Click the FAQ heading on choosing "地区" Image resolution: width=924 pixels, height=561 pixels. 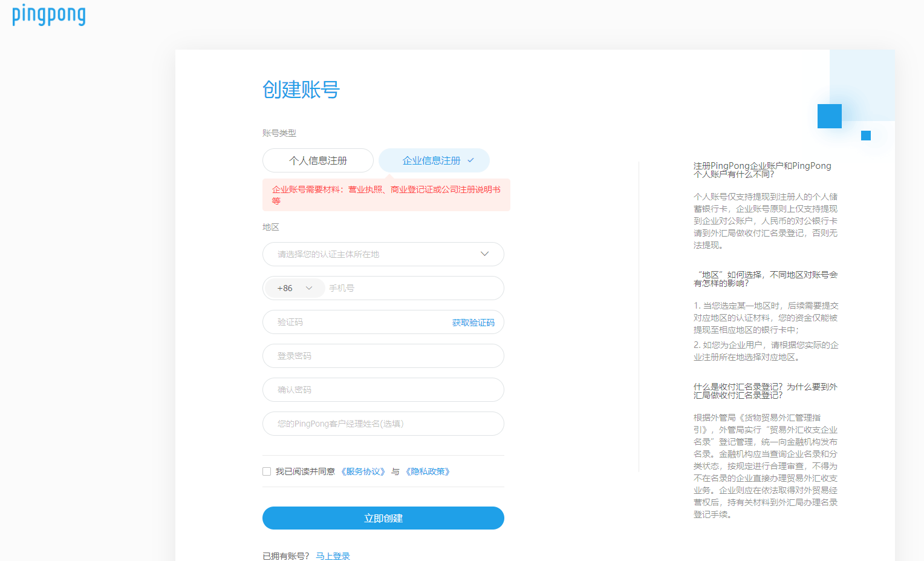point(765,279)
